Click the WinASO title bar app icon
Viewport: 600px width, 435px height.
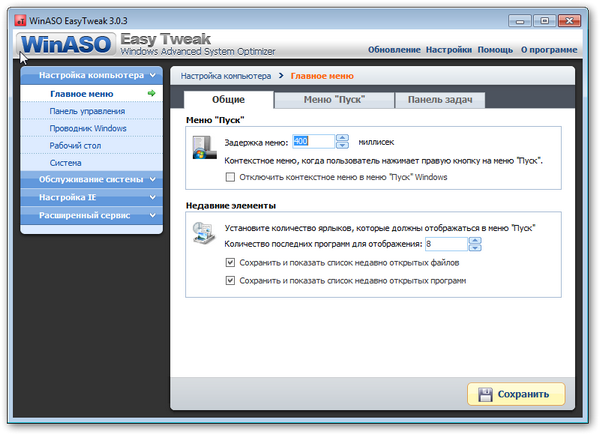pos(19,18)
